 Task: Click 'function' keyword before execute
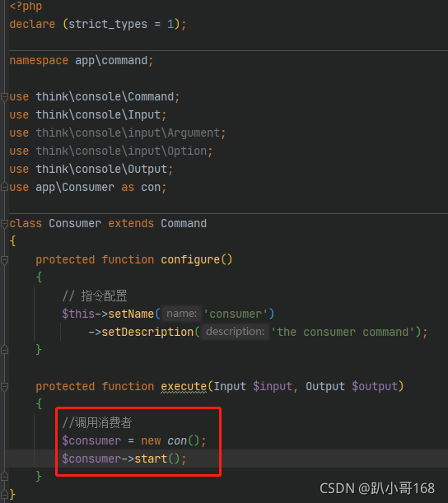pos(128,387)
